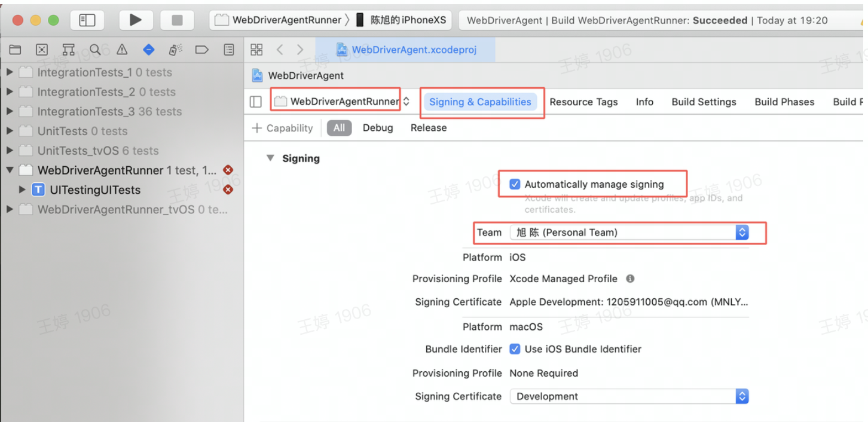Expand the UITestingUITests tree row

(22, 189)
